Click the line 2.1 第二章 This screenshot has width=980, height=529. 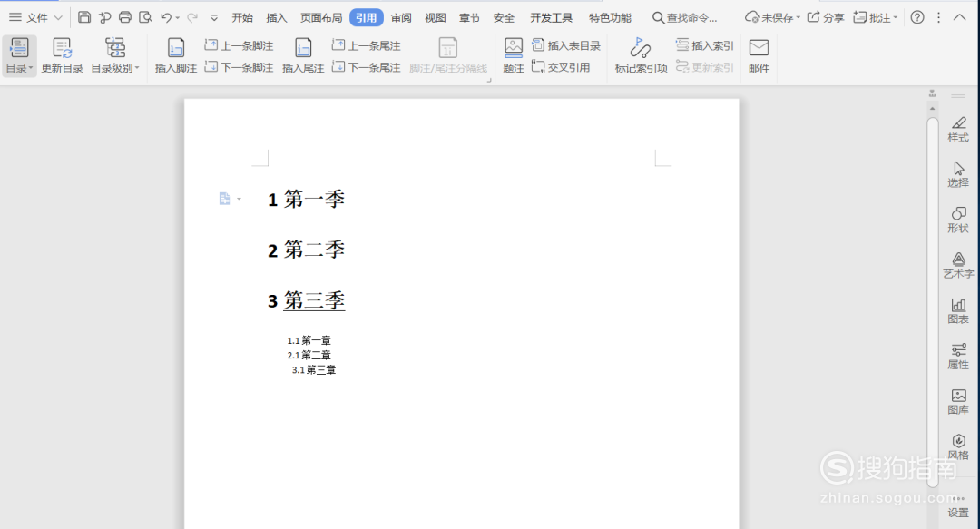tap(309, 355)
